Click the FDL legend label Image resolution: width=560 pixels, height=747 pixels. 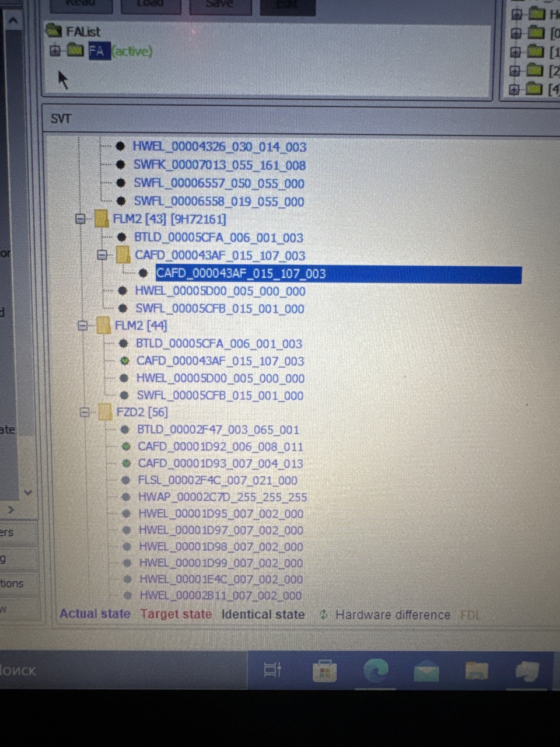(470, 615)
